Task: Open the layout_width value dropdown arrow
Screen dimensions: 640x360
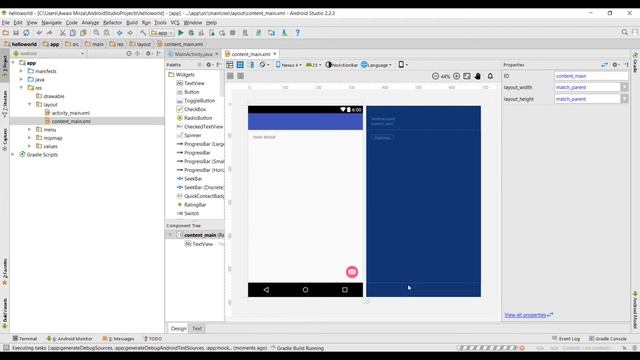Action: pyautogui.click(x=624, y=87)
